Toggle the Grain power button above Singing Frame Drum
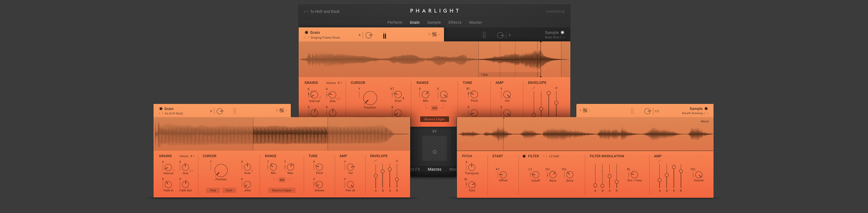The width and height of the screenshot is (868, 213). coord(306,32)
